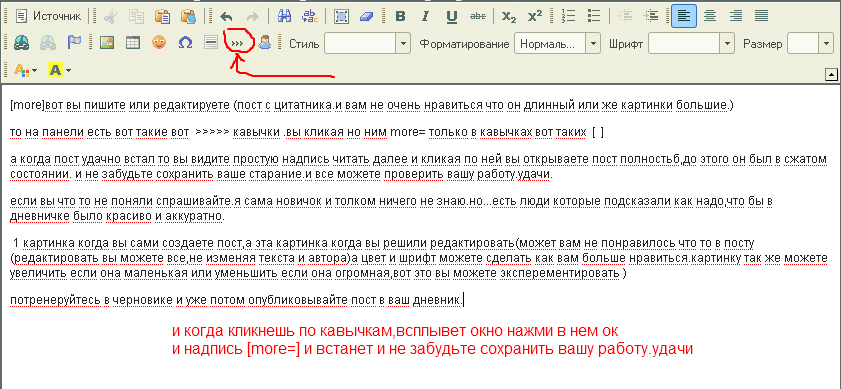Expand the background color dropdown arrow
Screen dimensions: 841x389
(x=68, y=71)
